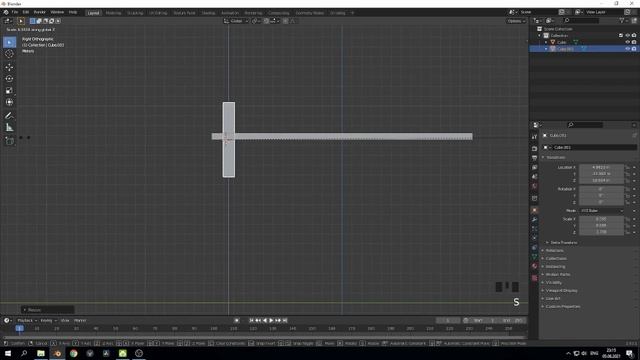The height and width of the screenshot is (360, 640).
Task: Open the Scene properties tab
Action: click(534, 176)
